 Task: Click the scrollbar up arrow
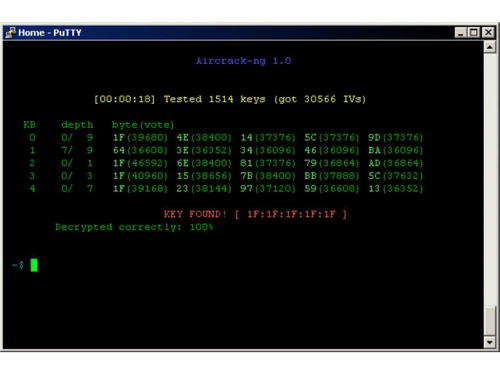click(490, 47)
